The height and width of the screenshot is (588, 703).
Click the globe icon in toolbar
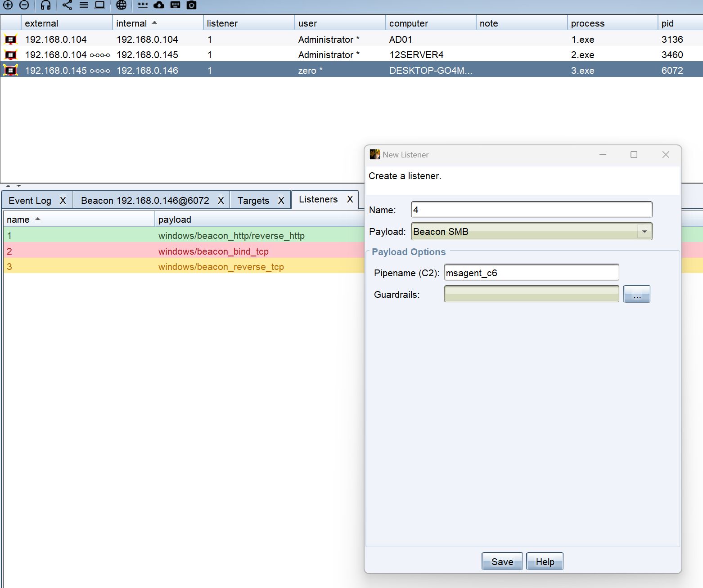(x=121, y=5)
